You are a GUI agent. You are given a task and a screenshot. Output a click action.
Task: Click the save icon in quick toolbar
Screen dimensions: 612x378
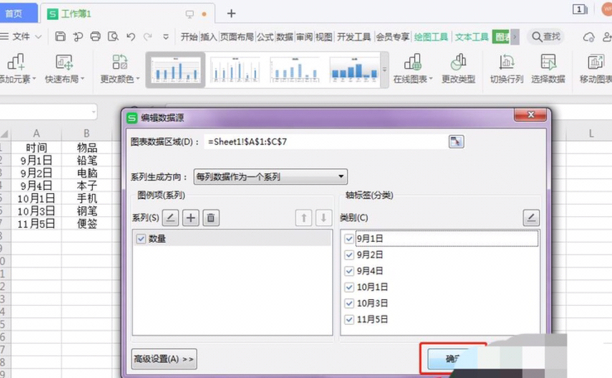(x=60, y=36)
